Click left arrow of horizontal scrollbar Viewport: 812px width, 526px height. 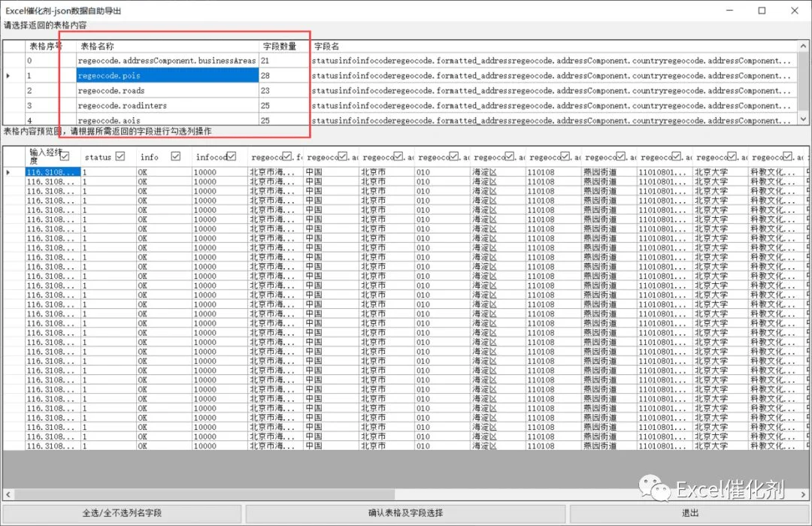pos(8,495)
